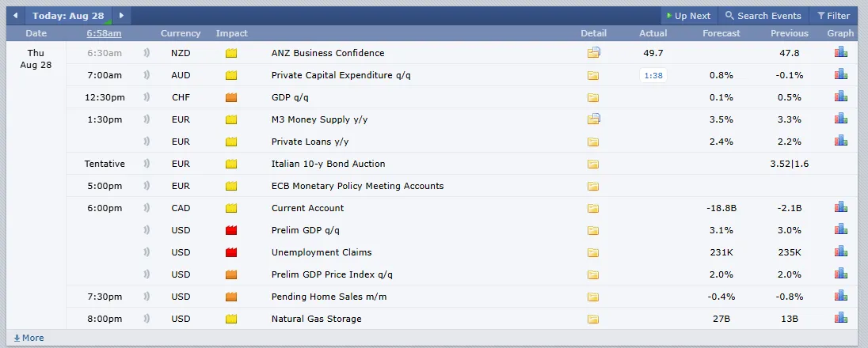Toggle sound alert for Natural Gas Storage
Screen dimensions: 868x348
click(x=147, y=319)
